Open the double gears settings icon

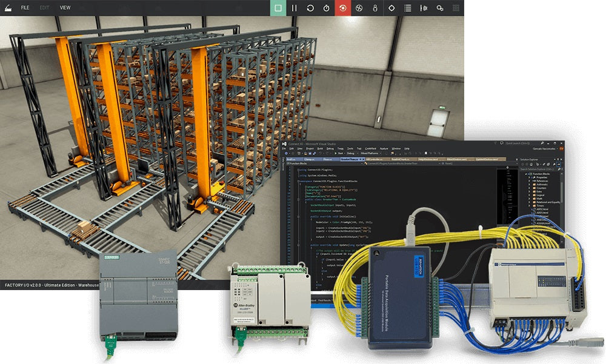point(440,8)
